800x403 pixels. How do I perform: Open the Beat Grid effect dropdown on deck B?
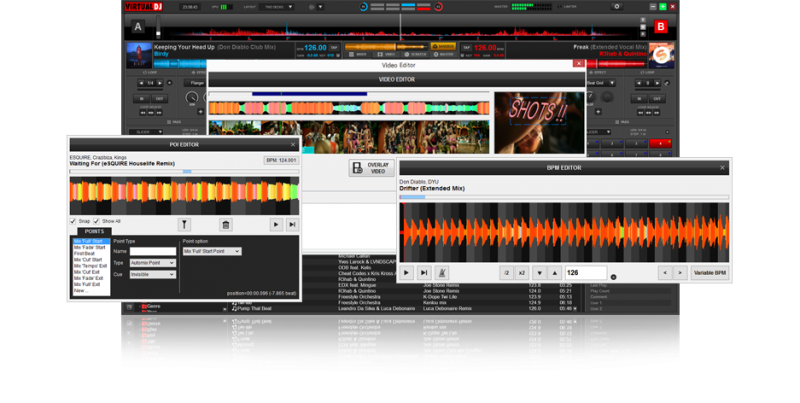coord(601,83)
